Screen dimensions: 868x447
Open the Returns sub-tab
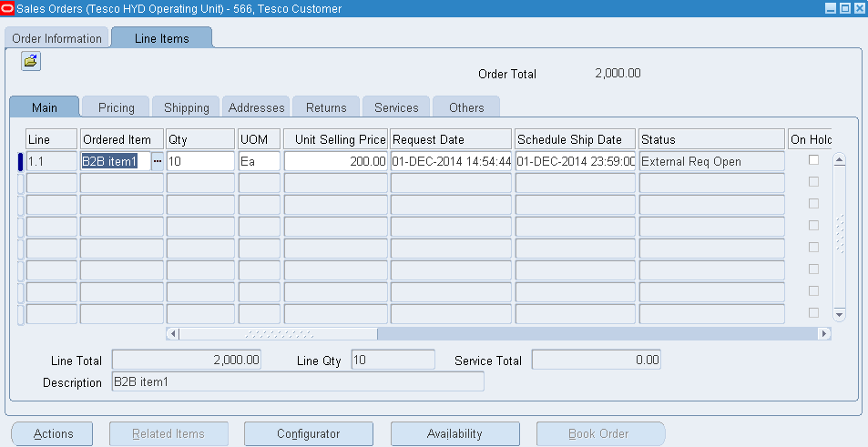click(x=326, y=107)
